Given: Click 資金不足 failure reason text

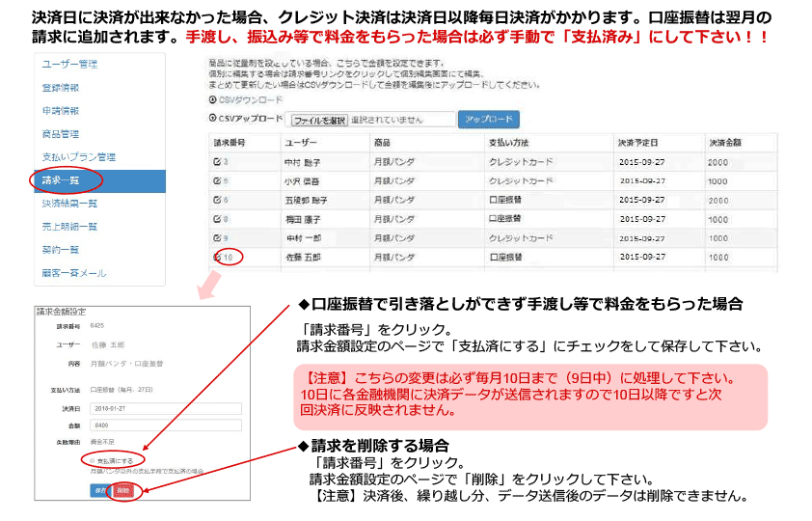Looking at the screenshot, I should [102, 442].
